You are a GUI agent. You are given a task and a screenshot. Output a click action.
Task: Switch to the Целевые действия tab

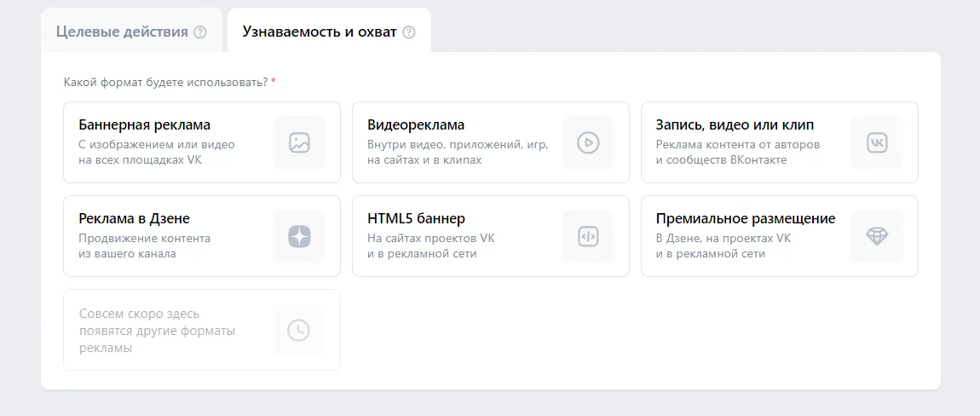click(x=131, y=32)
